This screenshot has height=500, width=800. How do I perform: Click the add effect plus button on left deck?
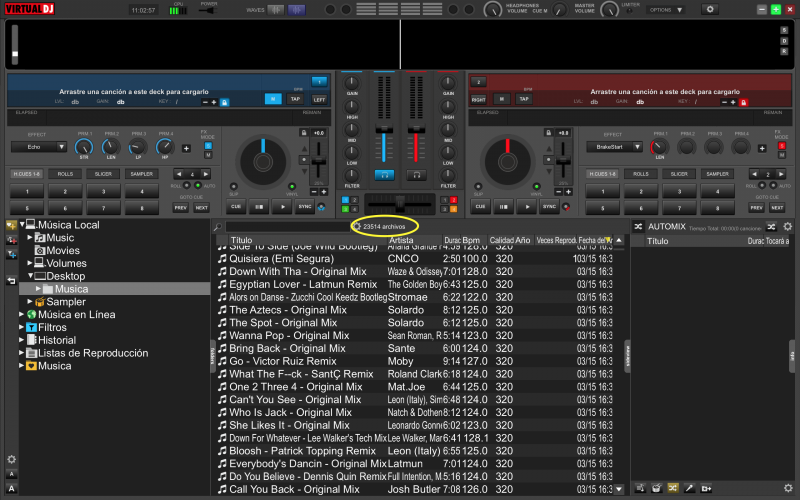click(x=186, y=148)
